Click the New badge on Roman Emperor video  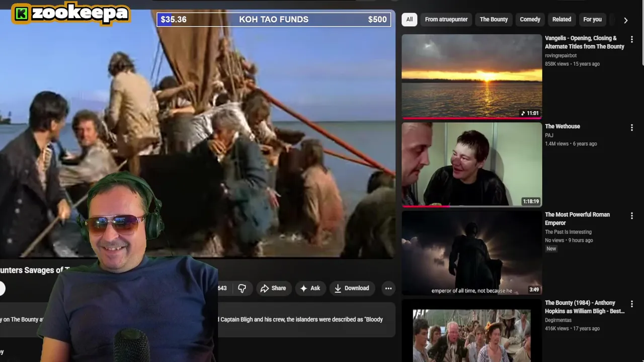coord(551,249)
